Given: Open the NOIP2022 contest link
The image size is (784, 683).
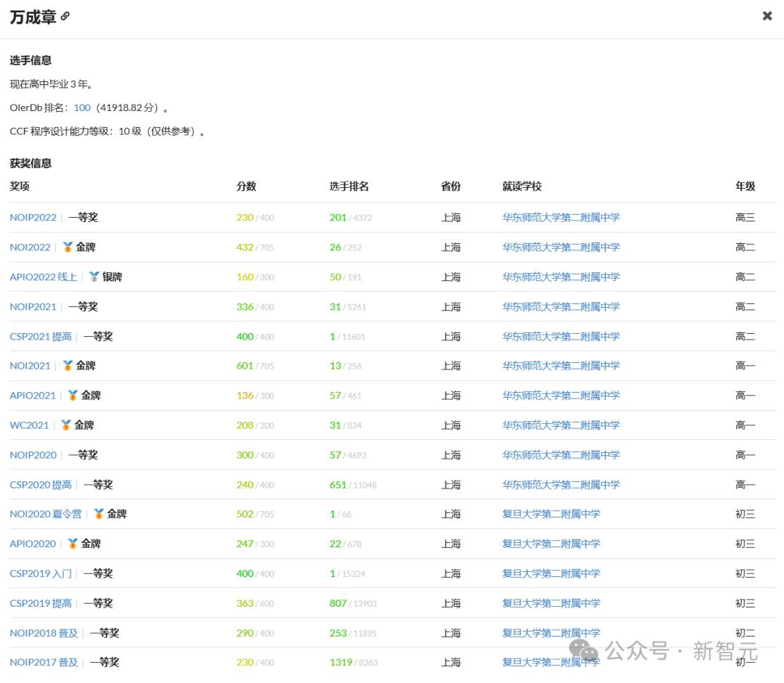Looking at the screenshot, I should click(x=33, y=218).
